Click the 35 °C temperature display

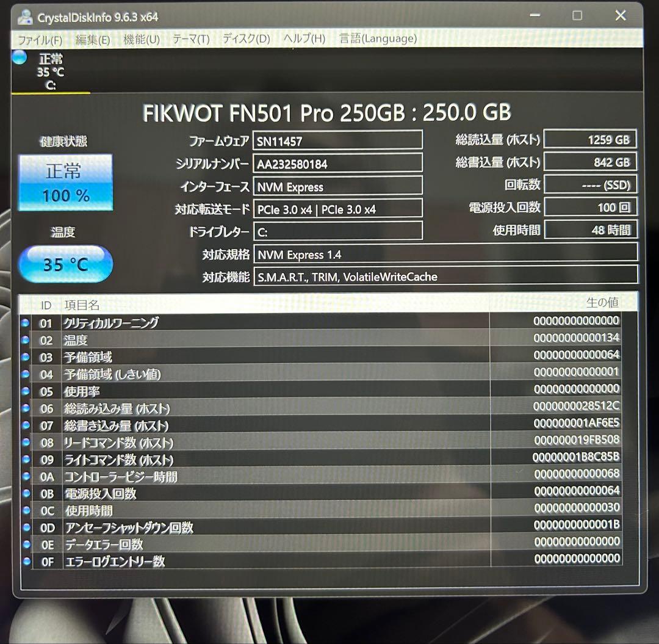[x=65, y=264]
